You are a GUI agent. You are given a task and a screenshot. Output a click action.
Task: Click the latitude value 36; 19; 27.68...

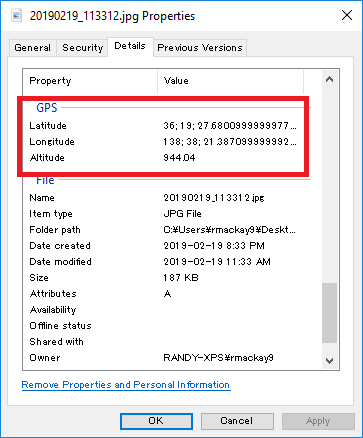(x=229, y=126)
